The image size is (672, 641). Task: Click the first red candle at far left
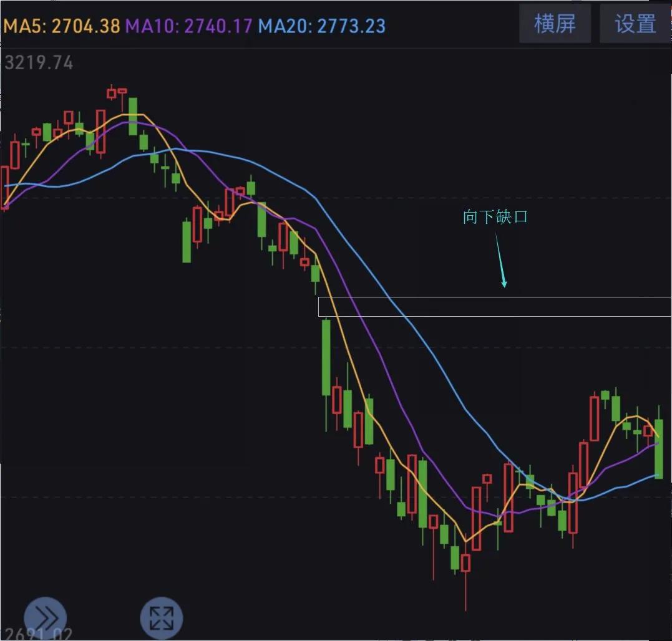pyautogui.click(x=4, y=187)
